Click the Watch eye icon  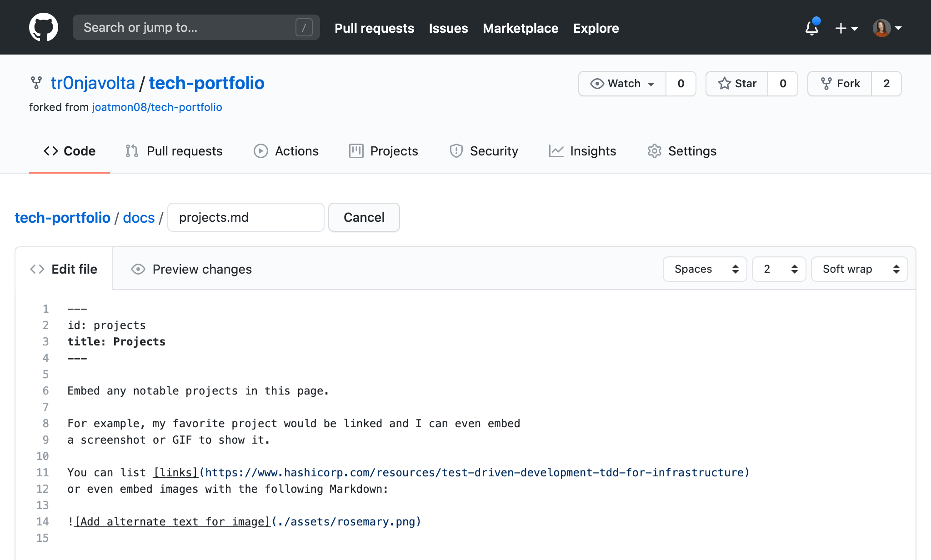click(x=597, y=82)
